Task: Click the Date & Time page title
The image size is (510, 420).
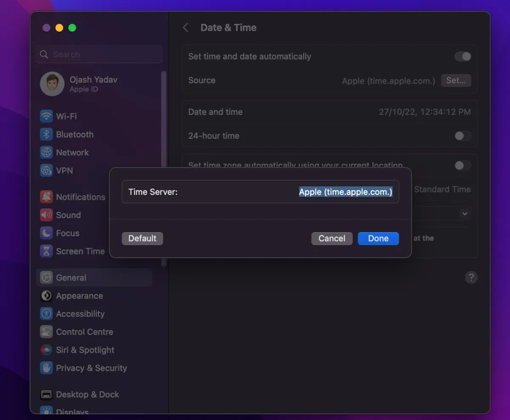Action: [228, 28]
